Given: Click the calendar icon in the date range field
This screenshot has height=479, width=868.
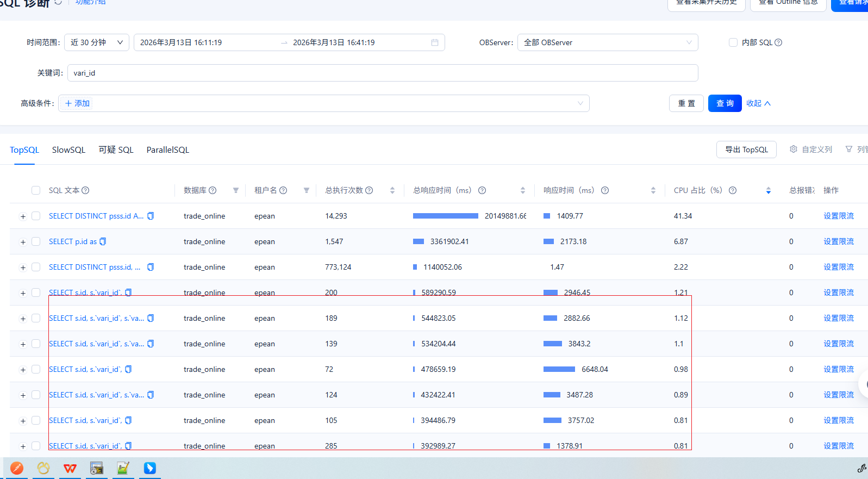Looking at the screenshot, I should point(435,42).
